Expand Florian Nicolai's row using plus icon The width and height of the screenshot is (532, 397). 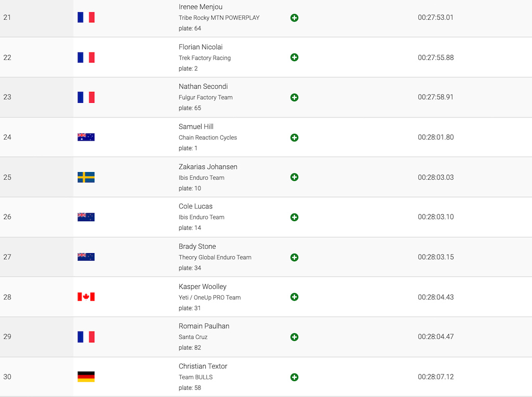[x=294, y=57]
